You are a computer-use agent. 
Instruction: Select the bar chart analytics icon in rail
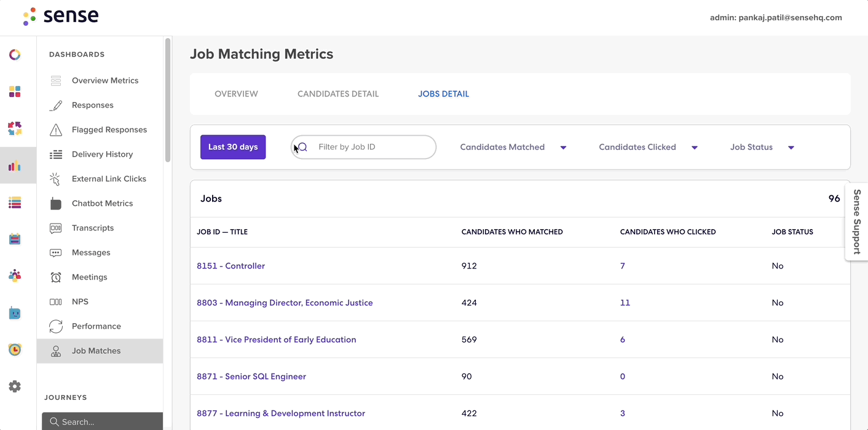(15, 166)
